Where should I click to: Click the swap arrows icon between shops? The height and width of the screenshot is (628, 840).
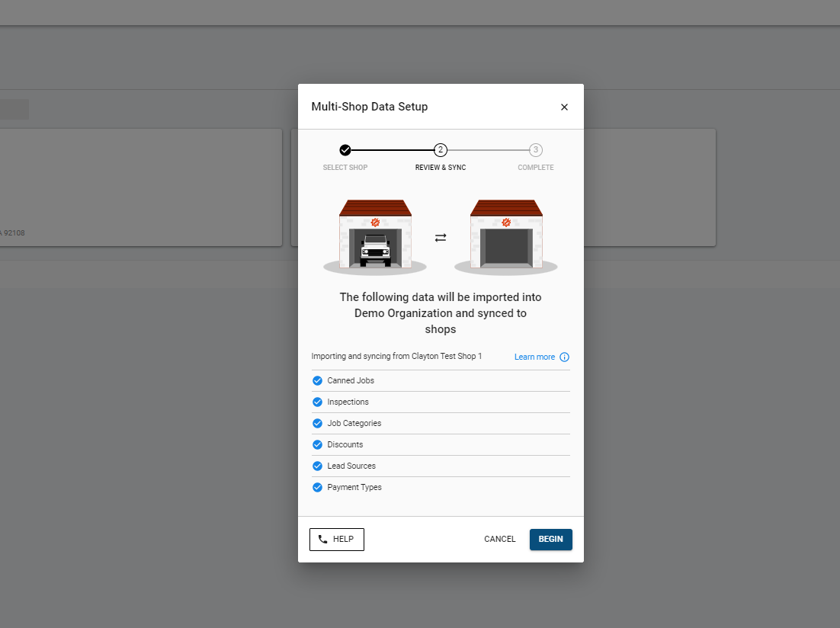coord(441,237)
